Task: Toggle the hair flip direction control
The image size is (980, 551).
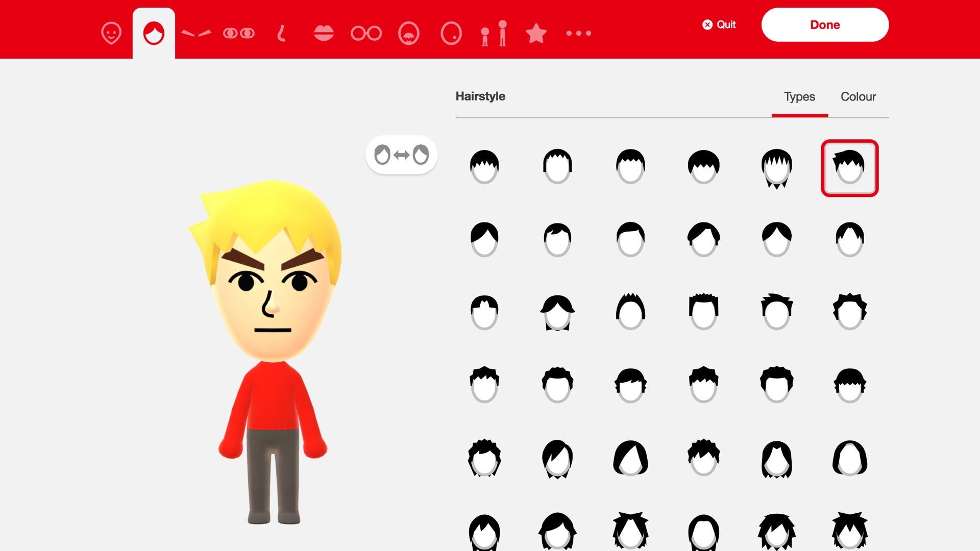Action: 402,154
